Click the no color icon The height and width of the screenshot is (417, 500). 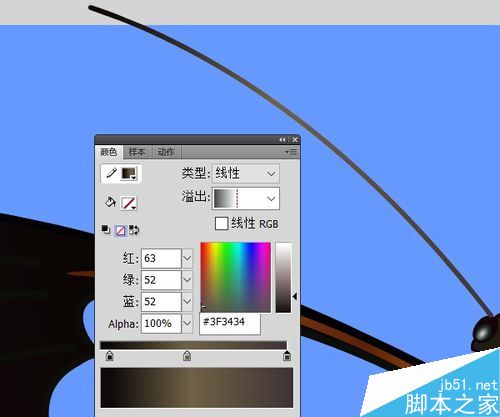(120, 230)
